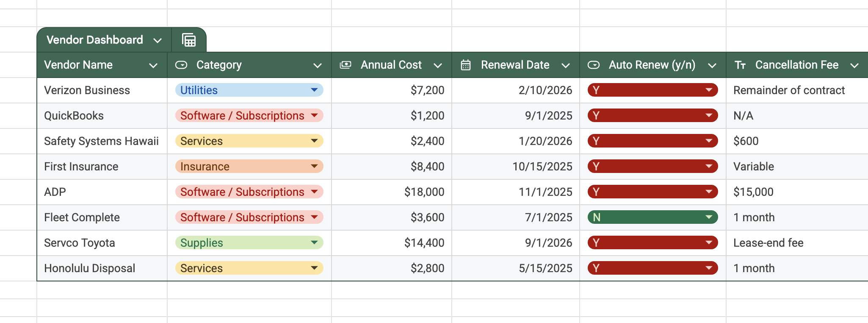Select the ADP vendor name cell
Screen dimensions: 868x323
[102, 192]
